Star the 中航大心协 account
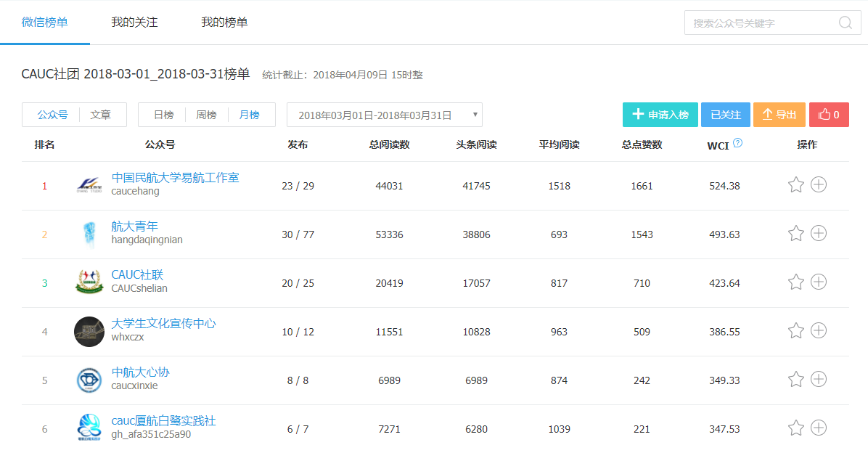Image resolution: width=868 pixels, height=453 pixels. [796, 380]
